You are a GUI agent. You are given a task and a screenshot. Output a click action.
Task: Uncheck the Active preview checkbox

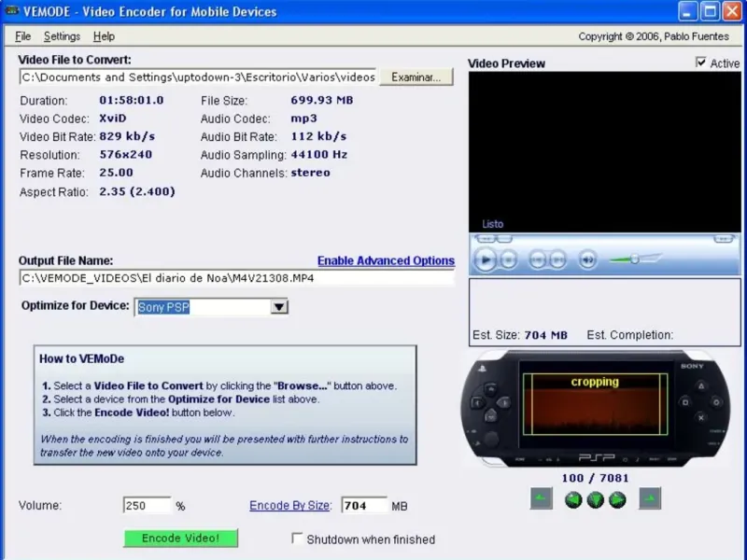701,63
